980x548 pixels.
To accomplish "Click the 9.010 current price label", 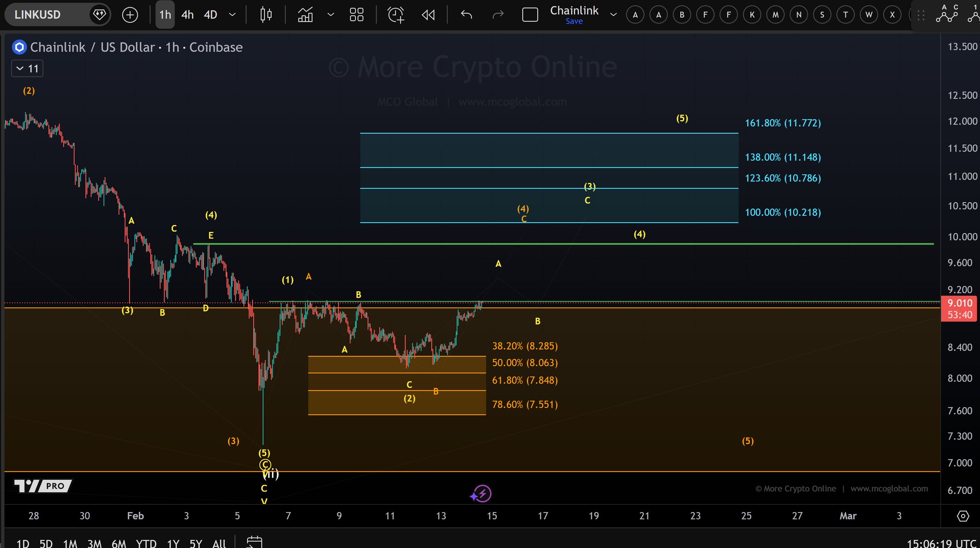I will click(959, 303).
